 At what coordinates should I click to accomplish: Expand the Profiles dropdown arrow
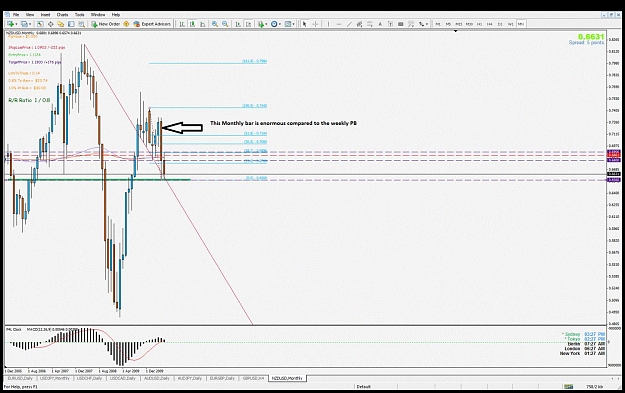click(30, 24)
